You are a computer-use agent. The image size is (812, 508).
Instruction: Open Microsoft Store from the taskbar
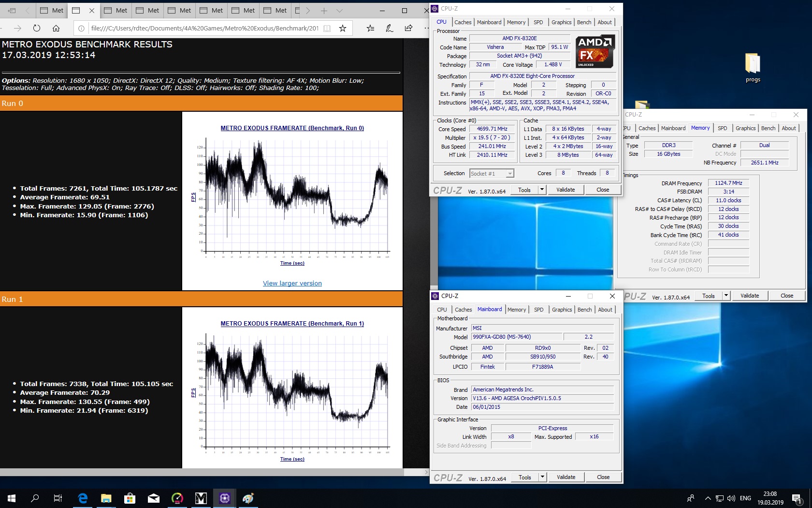130,498
